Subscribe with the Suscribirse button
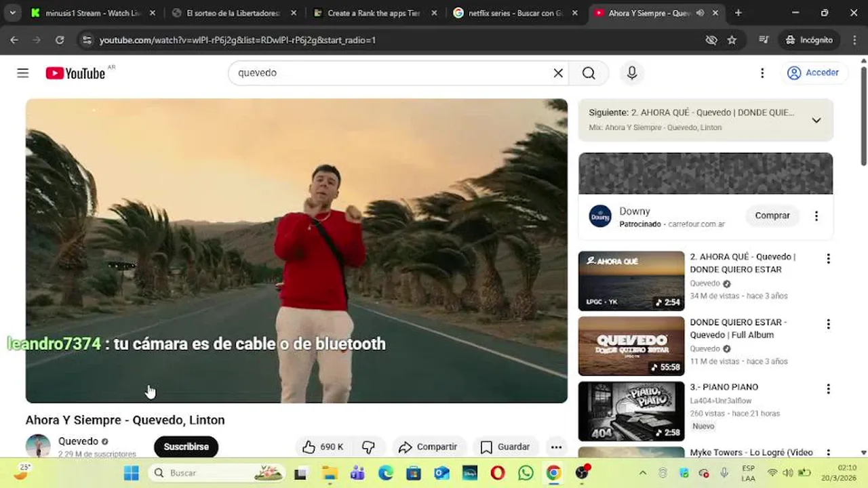 [x=186, y=447]
